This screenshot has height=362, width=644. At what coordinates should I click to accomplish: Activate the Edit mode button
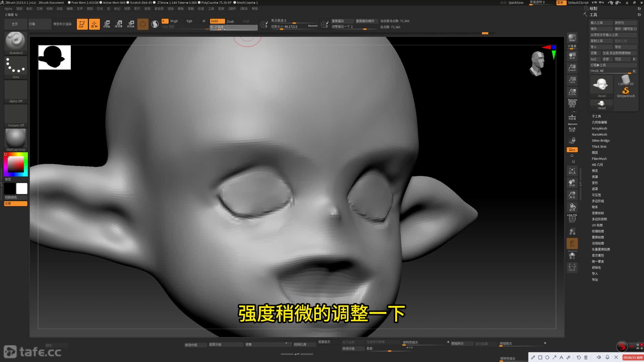point(82,24)
